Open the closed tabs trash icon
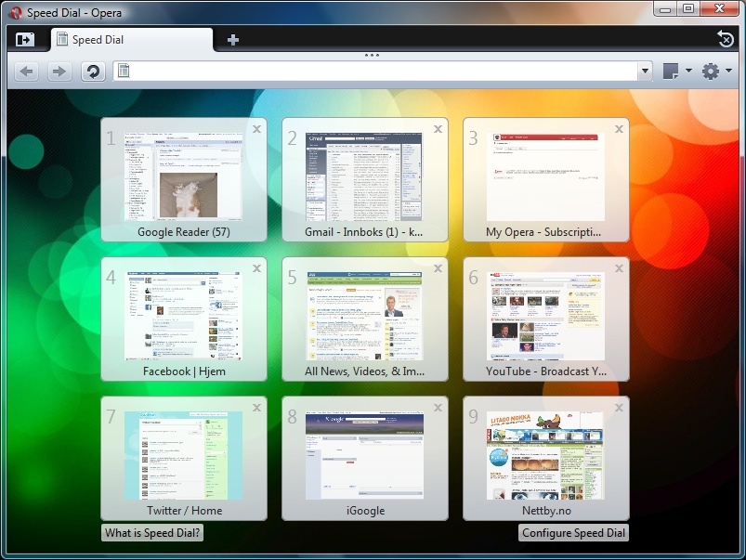746x560 pixels. (725, 39)
